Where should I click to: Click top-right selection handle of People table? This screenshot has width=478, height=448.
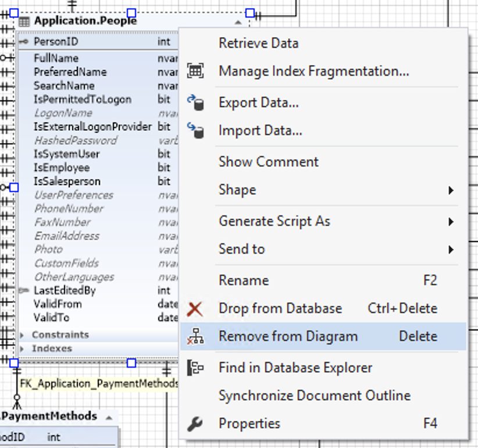tap(250, 13)
